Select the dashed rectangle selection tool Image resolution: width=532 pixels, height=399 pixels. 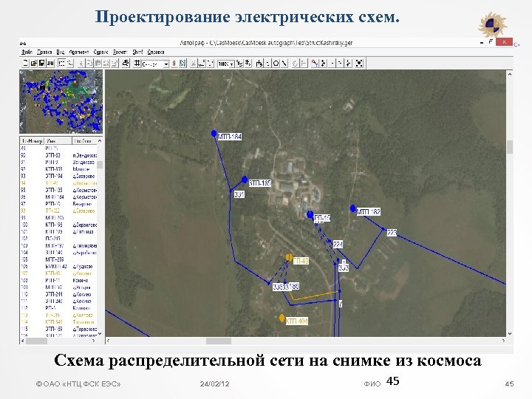point(62,64)
